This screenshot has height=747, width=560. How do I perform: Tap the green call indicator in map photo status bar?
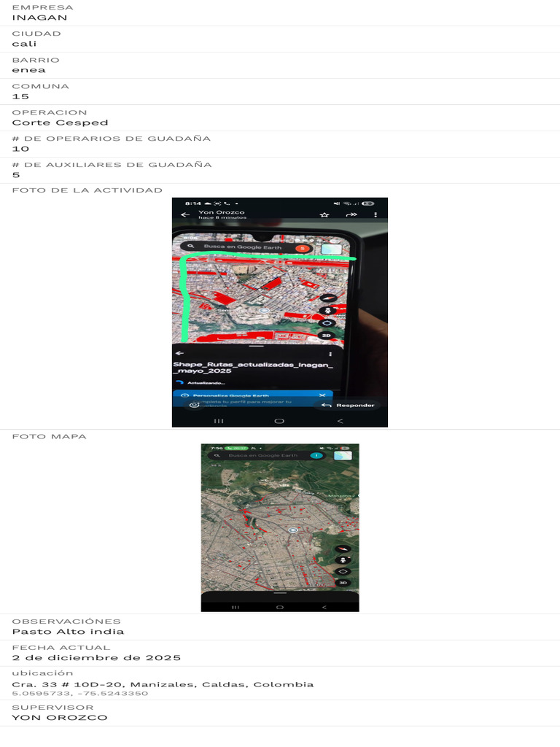(236, 448)
